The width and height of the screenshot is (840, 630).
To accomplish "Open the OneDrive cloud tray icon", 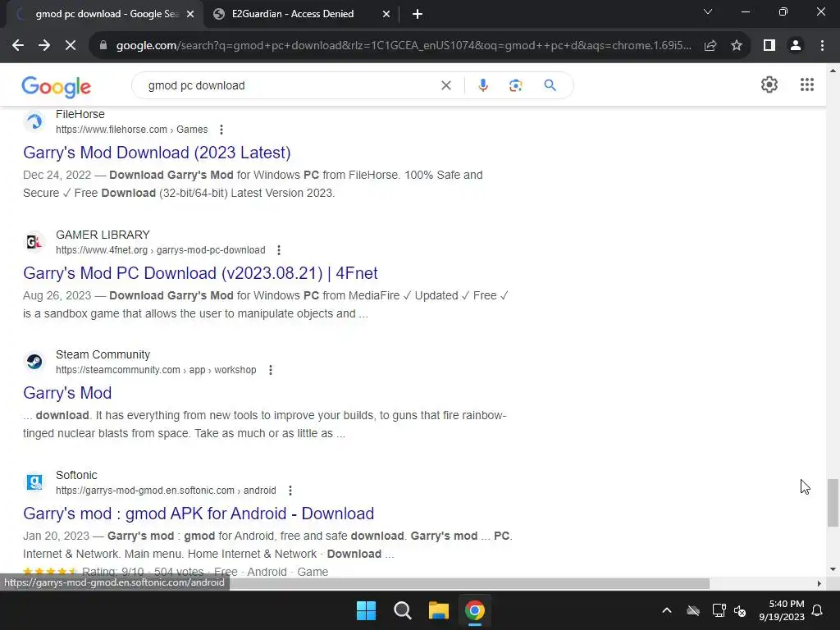I will 693,610.
